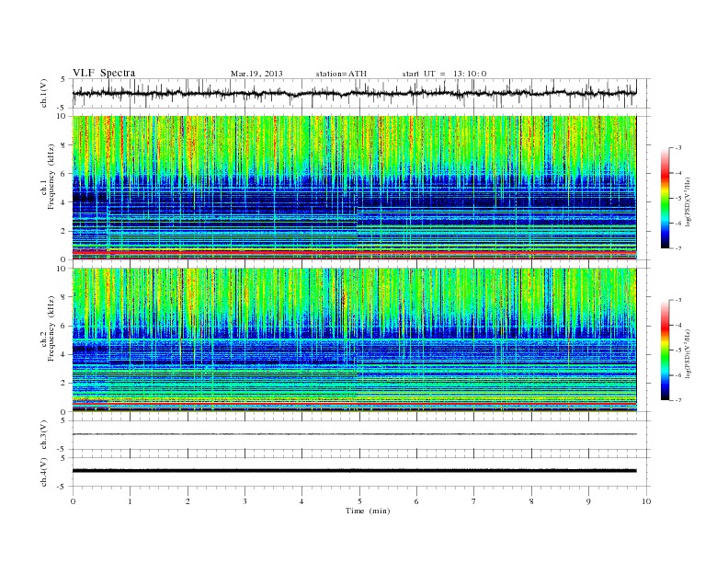Click the ch.1 PSD color scale bar
The height and width of the screenshot is (563, 728).
point(665,198)
